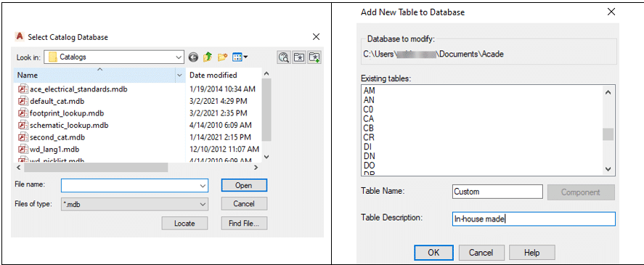The height and width of the screenshot is (265, 644).
Task: Click the Find File... button
Action: coord(244,224)
